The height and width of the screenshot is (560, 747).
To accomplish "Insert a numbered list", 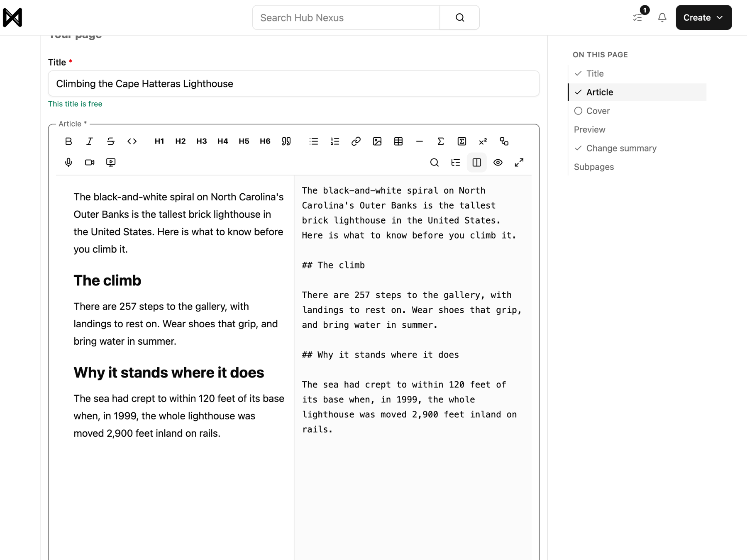I will click(335, 141).
